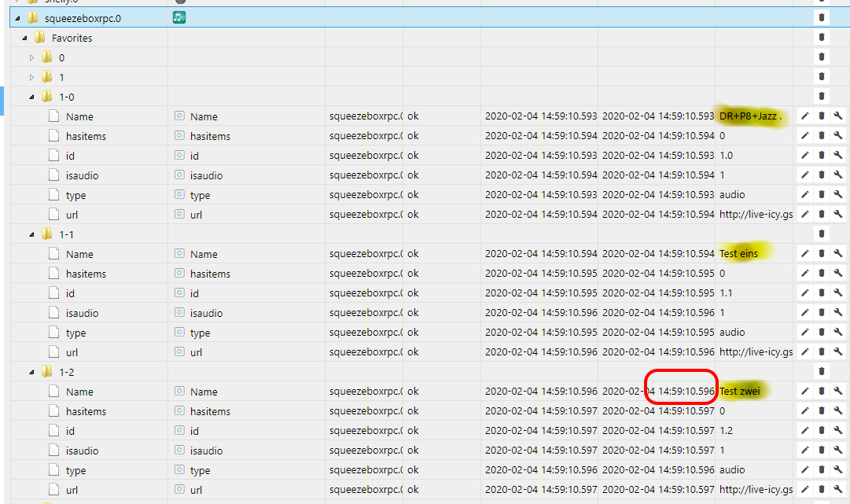
Task: Edit the 1-1 id object with value 1.1
Action: tap(805, 292)
